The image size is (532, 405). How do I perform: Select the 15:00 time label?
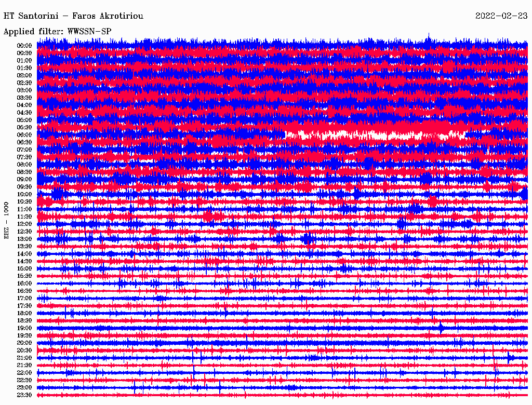tap(24, 268)
